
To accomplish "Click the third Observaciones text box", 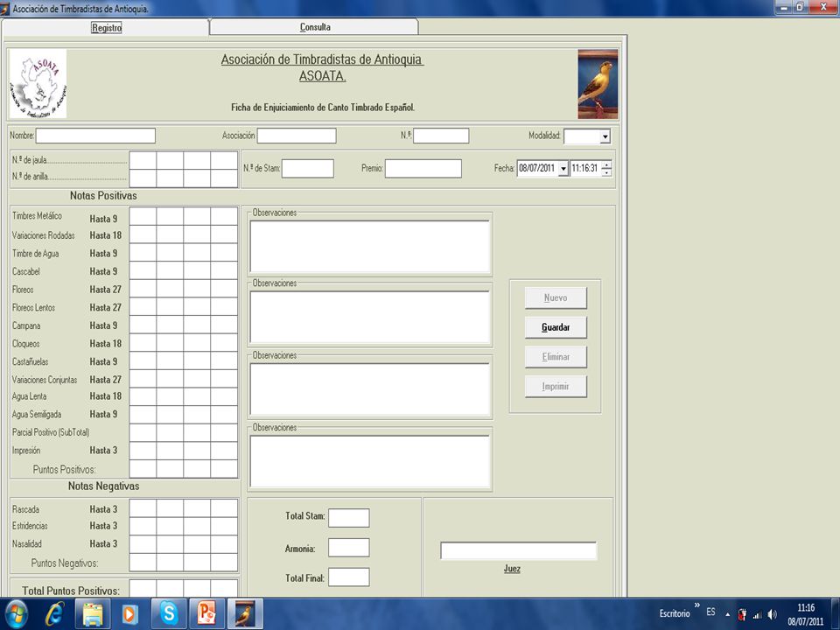I will tap(369, 388).
